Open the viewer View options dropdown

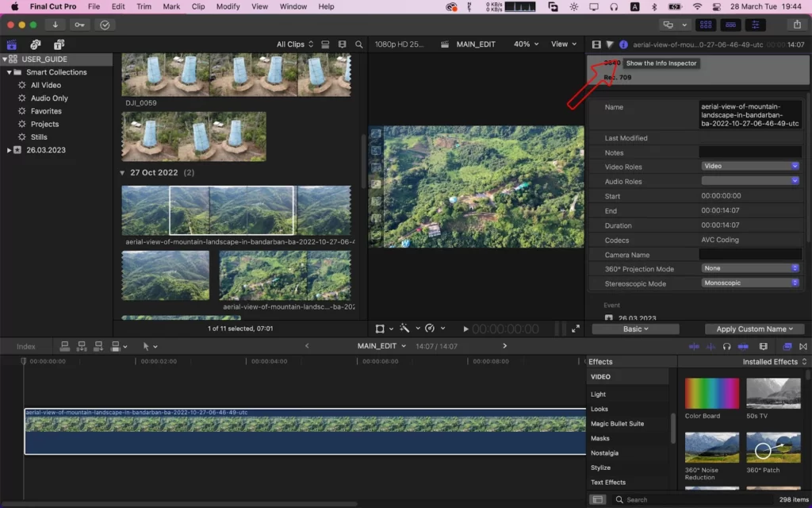[x=564, y=44]
